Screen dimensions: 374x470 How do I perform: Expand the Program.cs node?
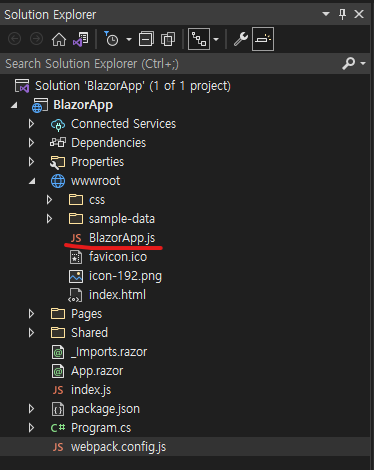coord(31,428)
